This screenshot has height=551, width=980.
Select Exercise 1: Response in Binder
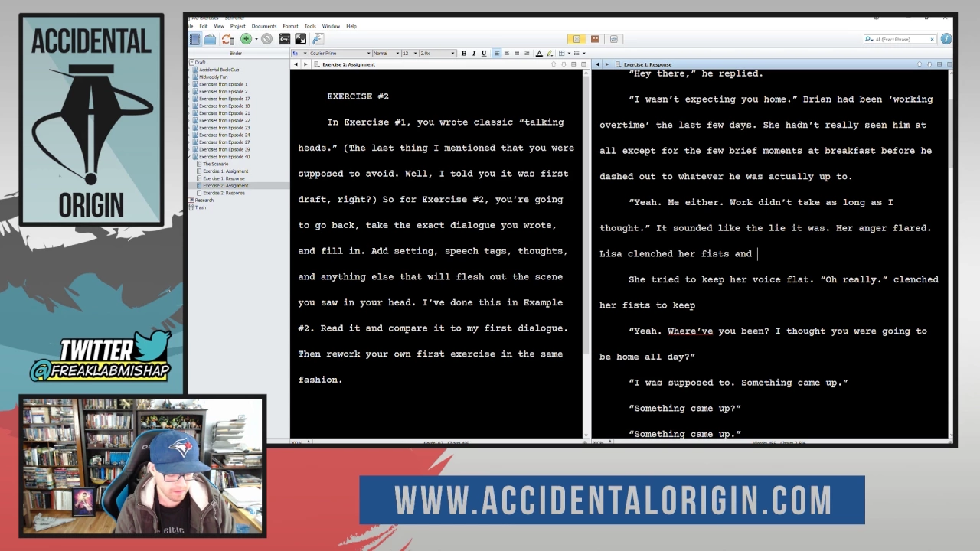point(224,178)
